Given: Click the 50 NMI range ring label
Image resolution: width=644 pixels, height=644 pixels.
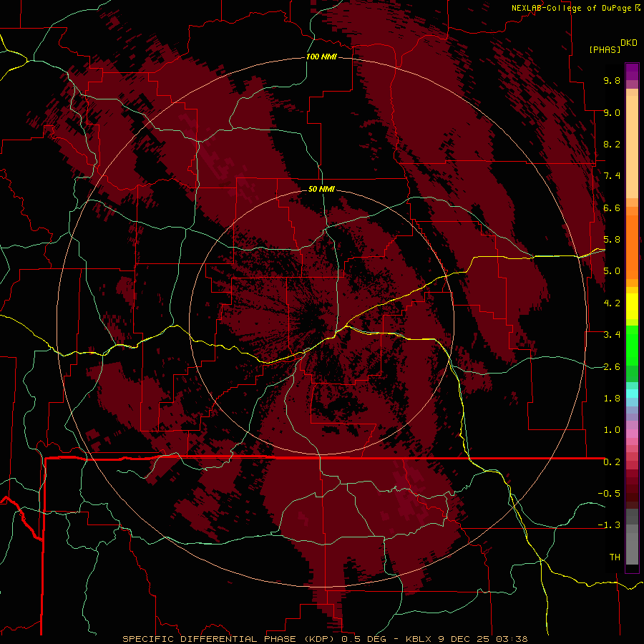Looking at the screenshot, I should [x=321, y=189].
